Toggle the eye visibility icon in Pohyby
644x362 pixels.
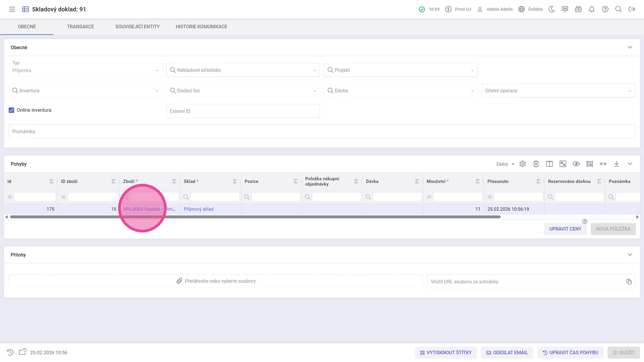pos(576,164)
